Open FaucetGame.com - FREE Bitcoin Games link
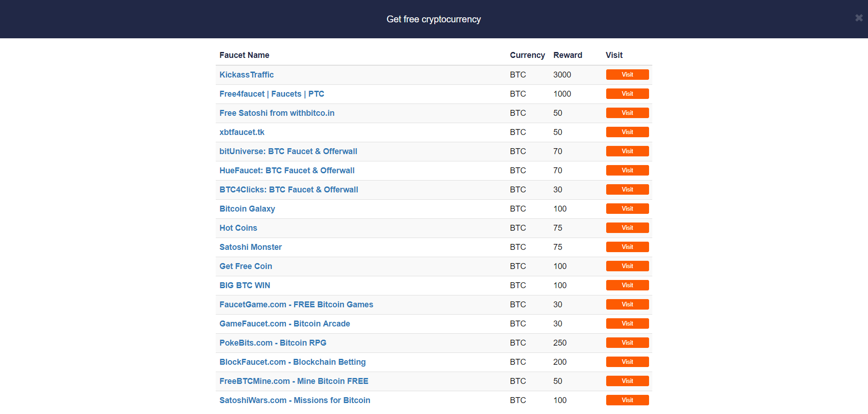 point(296,305)
